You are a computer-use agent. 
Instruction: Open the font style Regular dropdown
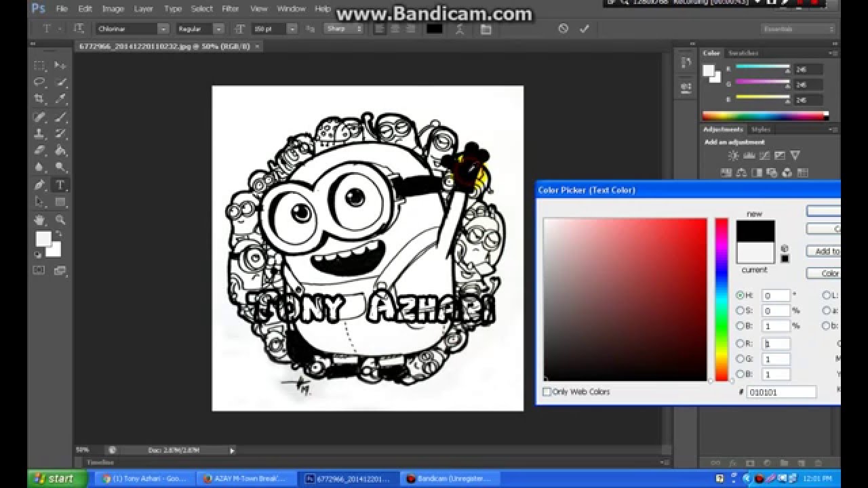tap(218, 28)
